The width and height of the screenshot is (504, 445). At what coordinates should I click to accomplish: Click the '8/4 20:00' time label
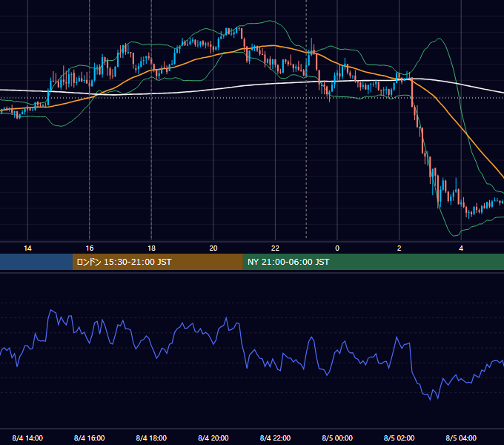tap(213, 438)
